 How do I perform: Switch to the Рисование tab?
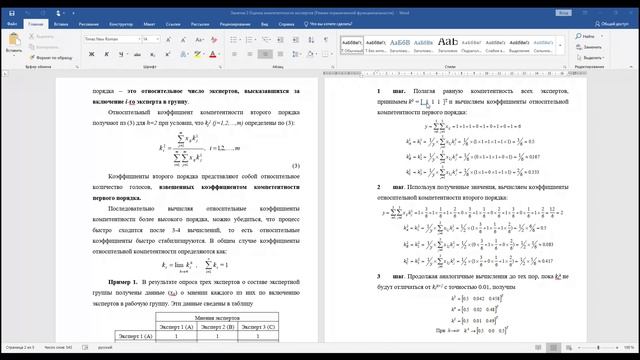point(89,24)
